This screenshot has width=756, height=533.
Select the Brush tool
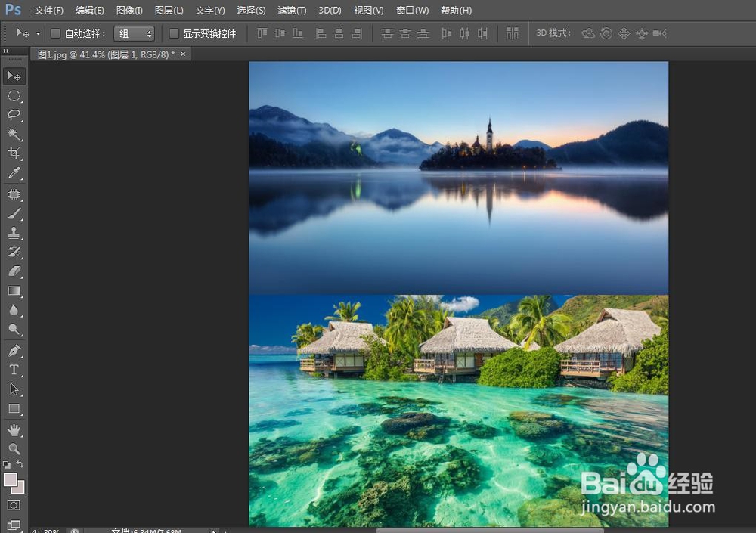[14, 213]
